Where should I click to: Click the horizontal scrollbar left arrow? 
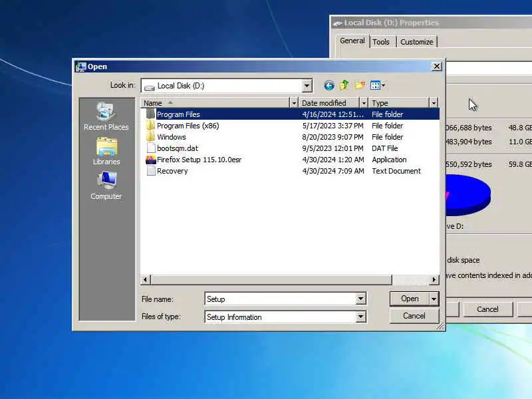coord(145,279)
